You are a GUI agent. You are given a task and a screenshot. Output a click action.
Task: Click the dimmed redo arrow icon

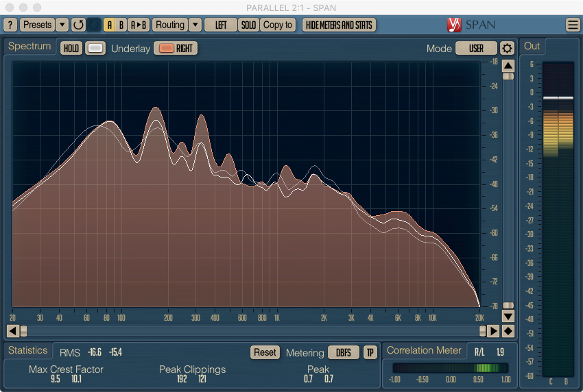[x=94, y=25]
